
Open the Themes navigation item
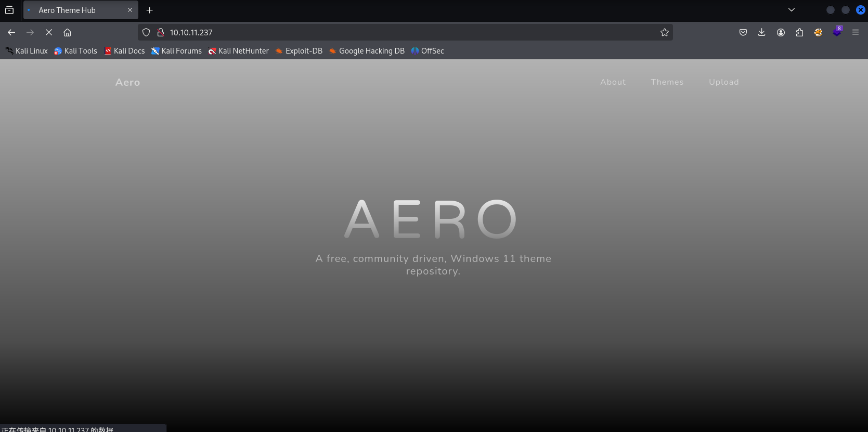(x=667, y=82)
